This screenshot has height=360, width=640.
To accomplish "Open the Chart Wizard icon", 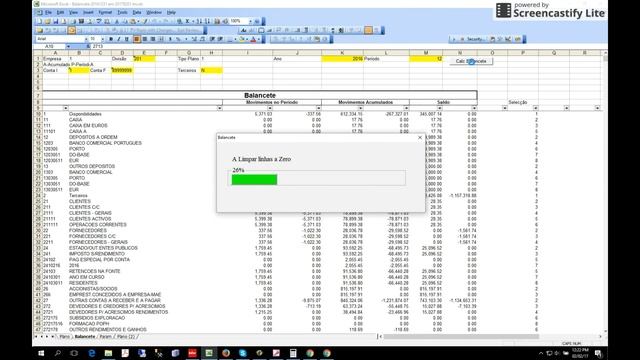I will click(x=217, y=21).
